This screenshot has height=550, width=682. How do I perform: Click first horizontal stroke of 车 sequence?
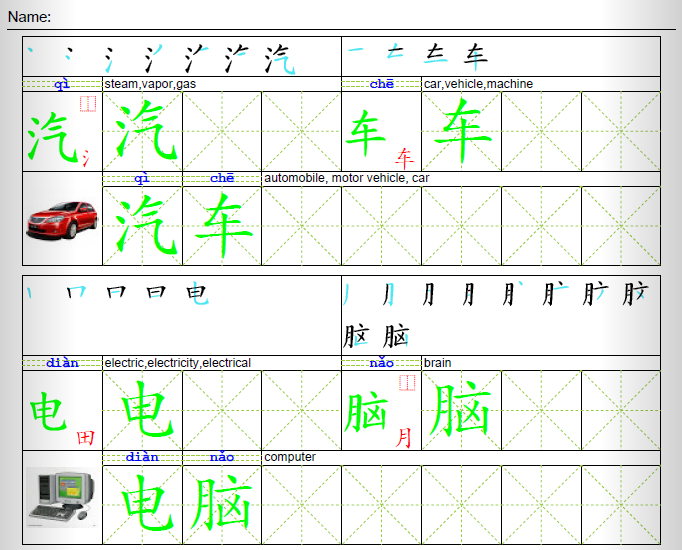pos(355,50)
